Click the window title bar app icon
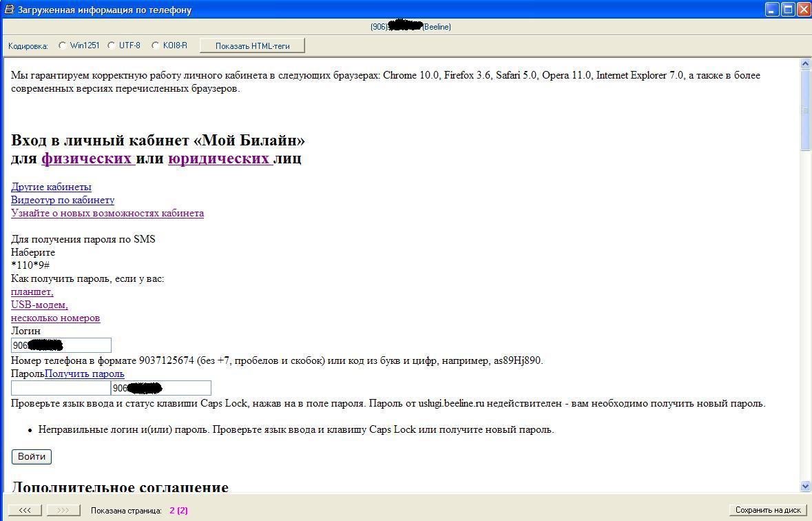812x521 pixels. (x=9, y=10)
